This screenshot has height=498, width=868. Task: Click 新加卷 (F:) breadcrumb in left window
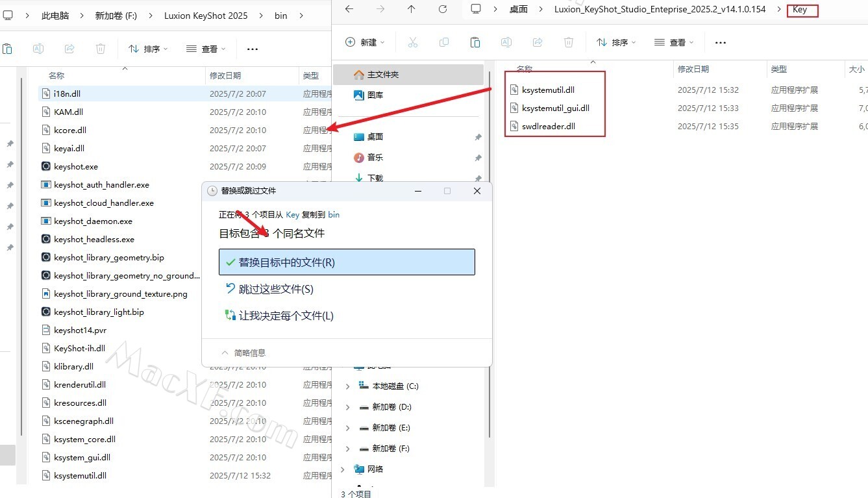pos(116,16)
